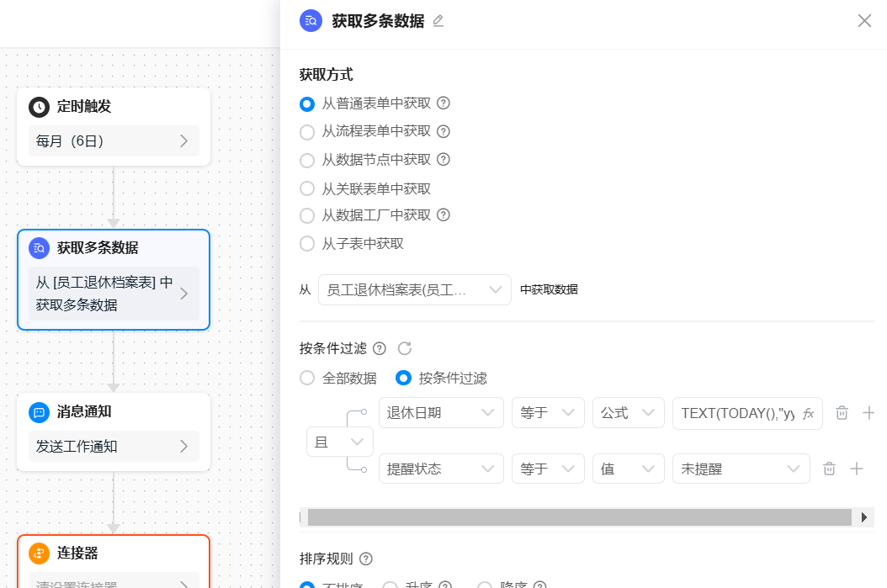Image resolution: width=887 pixels, height=588 pixels.
Task: Open the 公式 value type dropdown
Action: pos(629,413)
